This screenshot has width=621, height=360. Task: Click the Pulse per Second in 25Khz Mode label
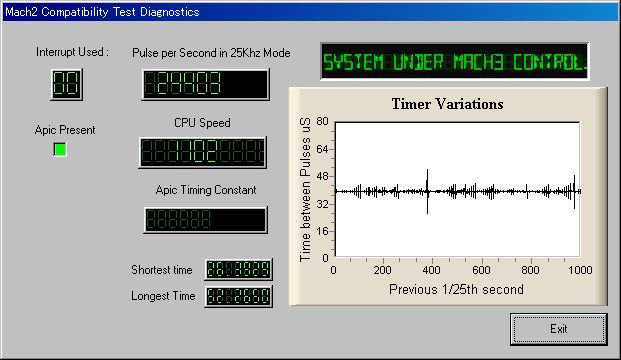[211, 53]
